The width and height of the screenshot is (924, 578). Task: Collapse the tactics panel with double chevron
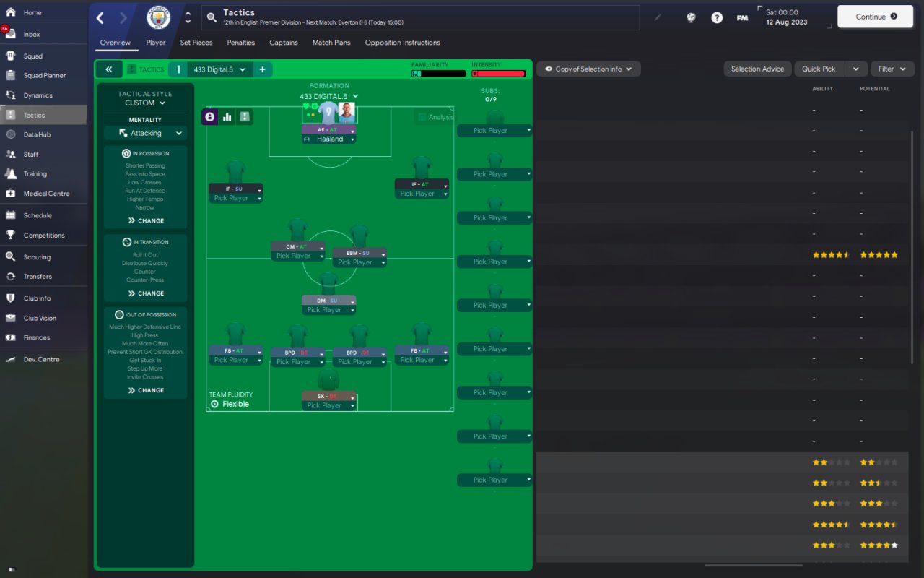point(108,69)
